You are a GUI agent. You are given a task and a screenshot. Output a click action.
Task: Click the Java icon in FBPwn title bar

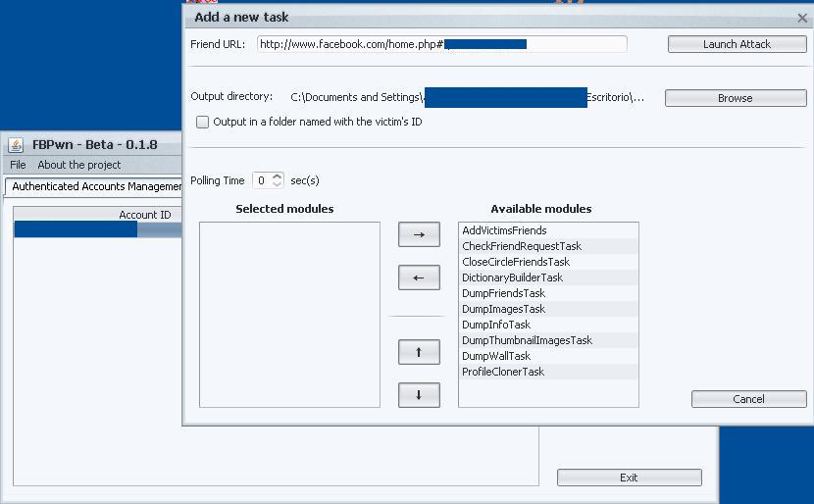[16, 145]
